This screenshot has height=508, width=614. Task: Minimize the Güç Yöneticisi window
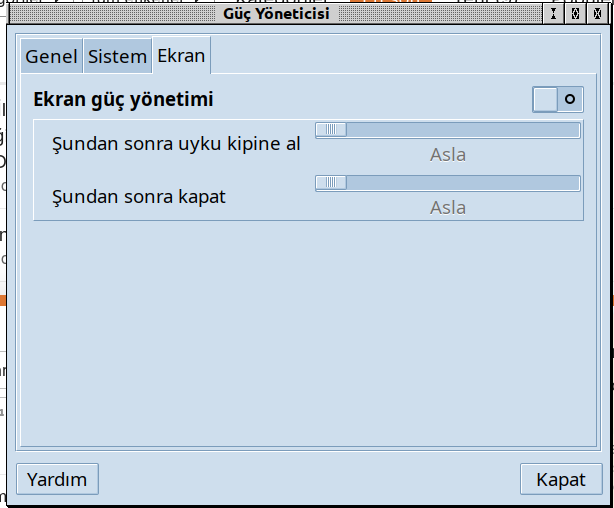pyautogui.click(x=553, y=14)
